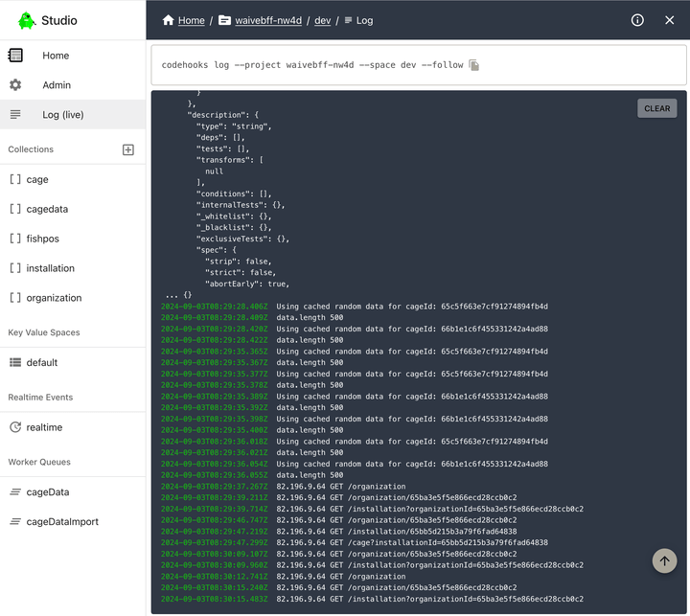Click the Key Value Spaces heading

pos(44,332)
